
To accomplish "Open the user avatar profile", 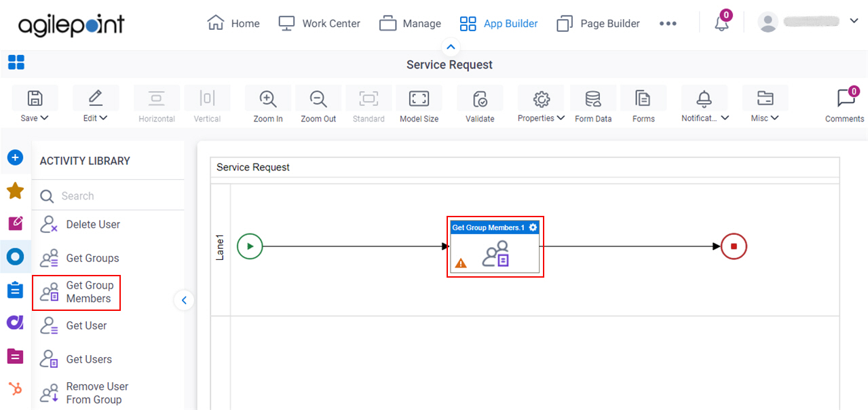I will point(768,22).
